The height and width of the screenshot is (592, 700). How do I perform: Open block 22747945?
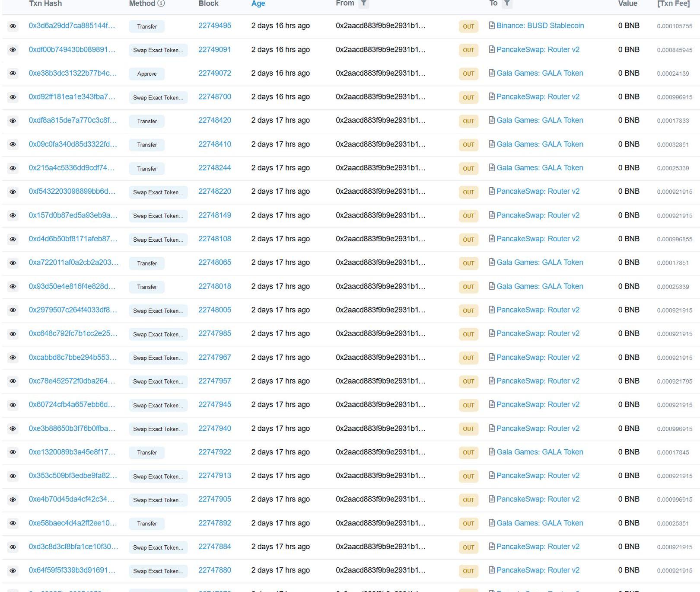click(x=215, y=404)
